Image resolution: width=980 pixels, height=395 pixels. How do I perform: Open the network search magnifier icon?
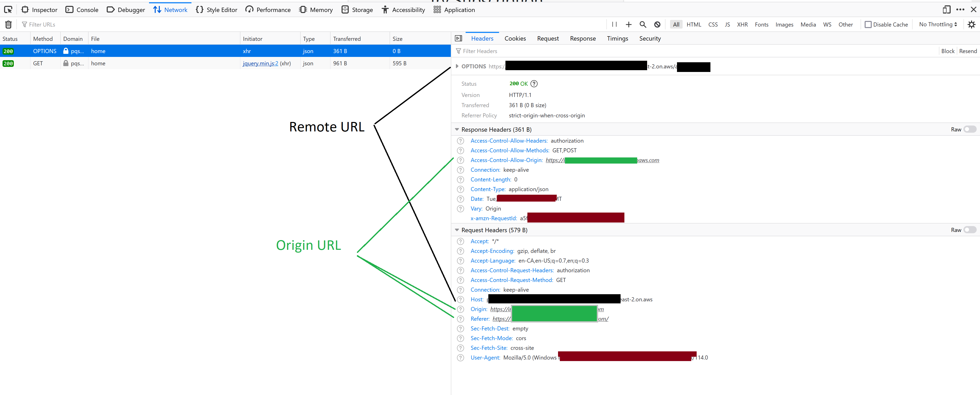pos(643,24)
